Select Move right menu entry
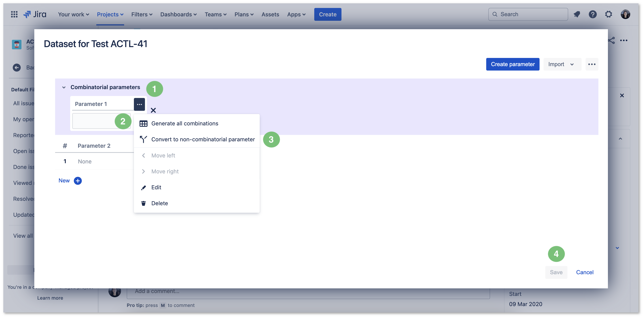This screenshot has height=318, width=644. click(197, 171)
